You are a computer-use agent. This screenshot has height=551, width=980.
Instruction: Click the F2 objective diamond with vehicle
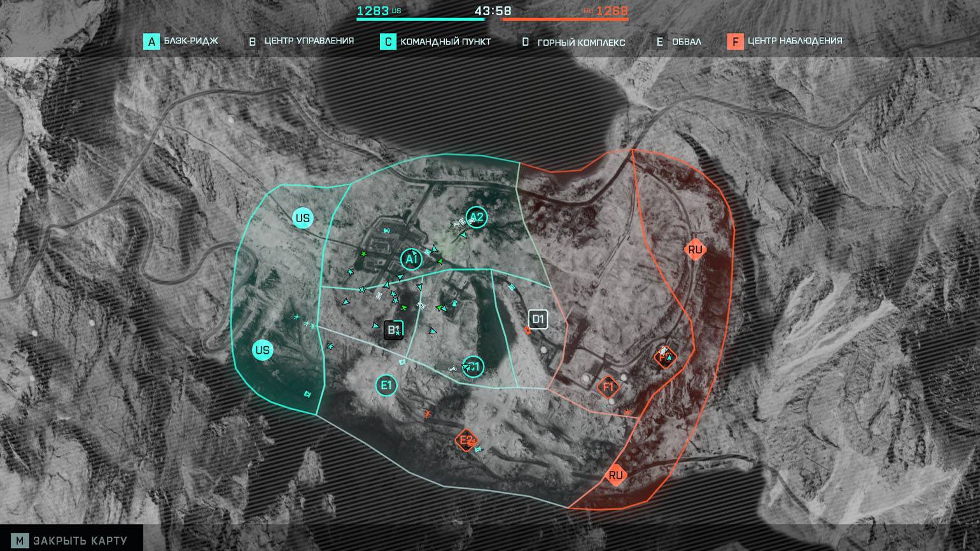(x=665, y=358)
